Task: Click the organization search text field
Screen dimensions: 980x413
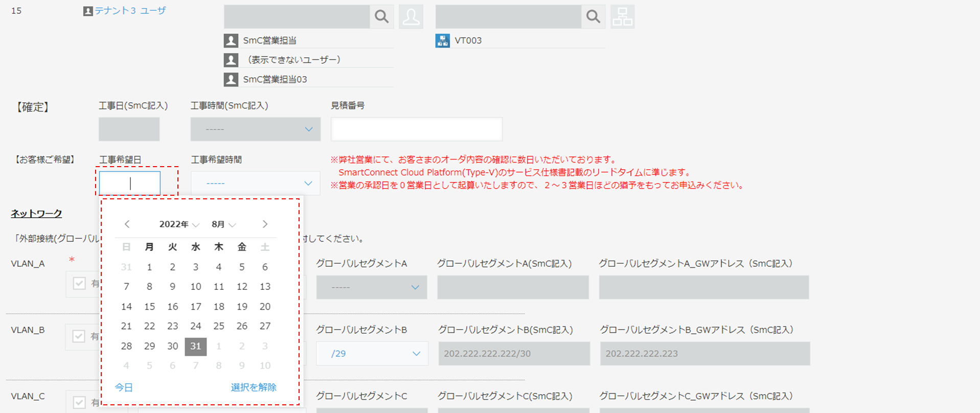Action: tap(509, 17)
